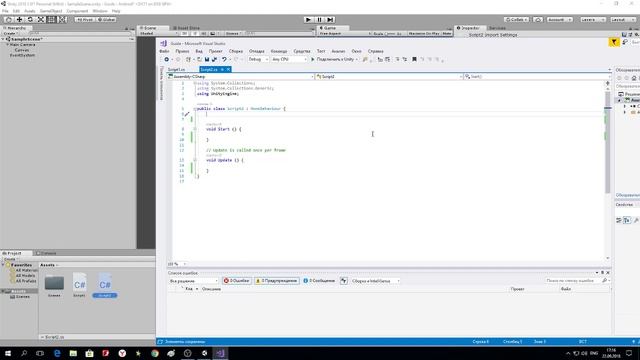
Task: Open the Assembly-CSharp project dropdown
Action: point(241,76)
